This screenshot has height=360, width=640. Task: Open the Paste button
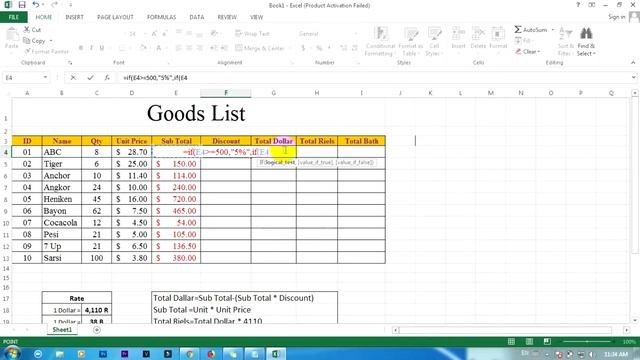point(11,38)
